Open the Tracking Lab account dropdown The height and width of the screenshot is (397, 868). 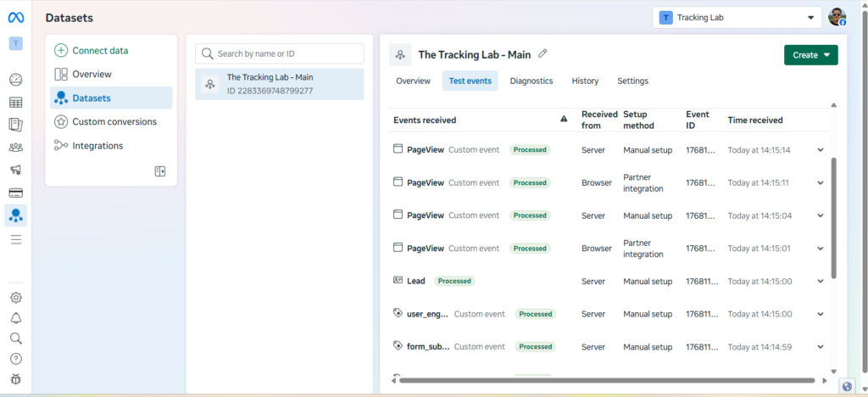[737, 18]
